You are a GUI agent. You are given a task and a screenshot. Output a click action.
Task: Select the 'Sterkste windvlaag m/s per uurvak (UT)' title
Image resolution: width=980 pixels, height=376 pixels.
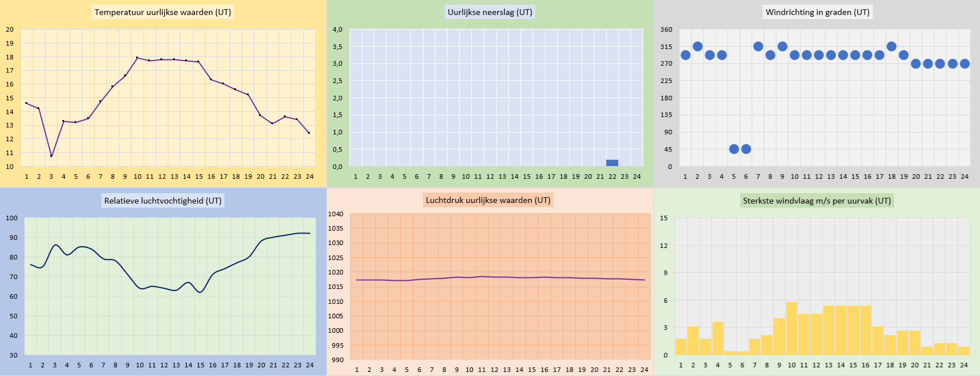pos(817,201)
